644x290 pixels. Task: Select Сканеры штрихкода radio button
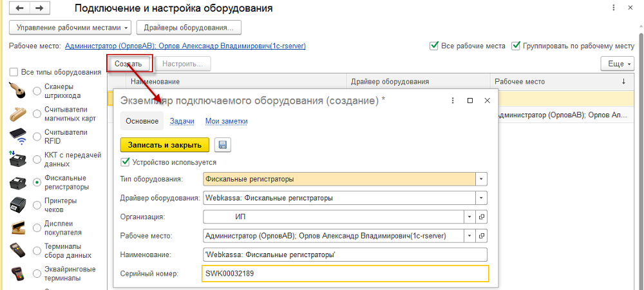(x=37, y=92)
